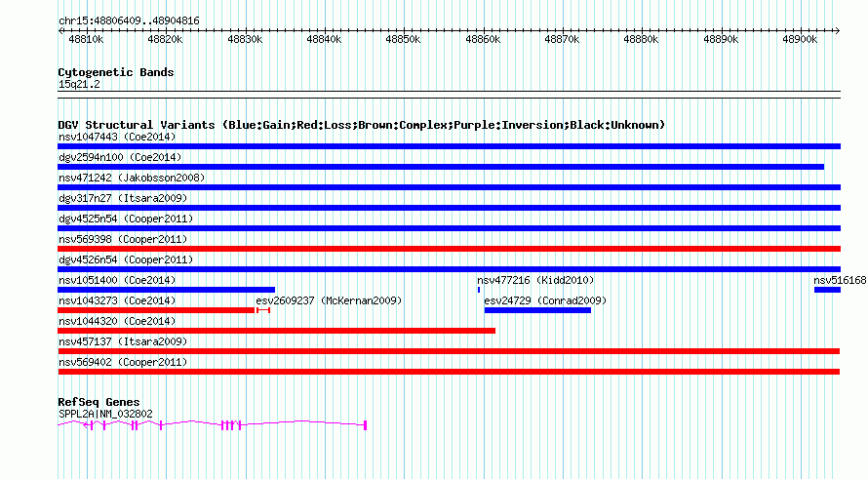Viewport: 868px width, 479px height.
Task: Click the nsv1051400 (Coe2014) short blue bar
Action: click(x=166, y=290)
